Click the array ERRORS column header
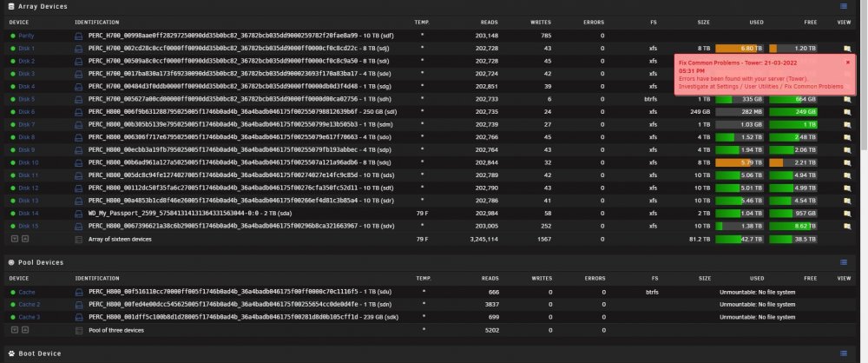This screenshot has height=363, width=868. pos(594,23)
